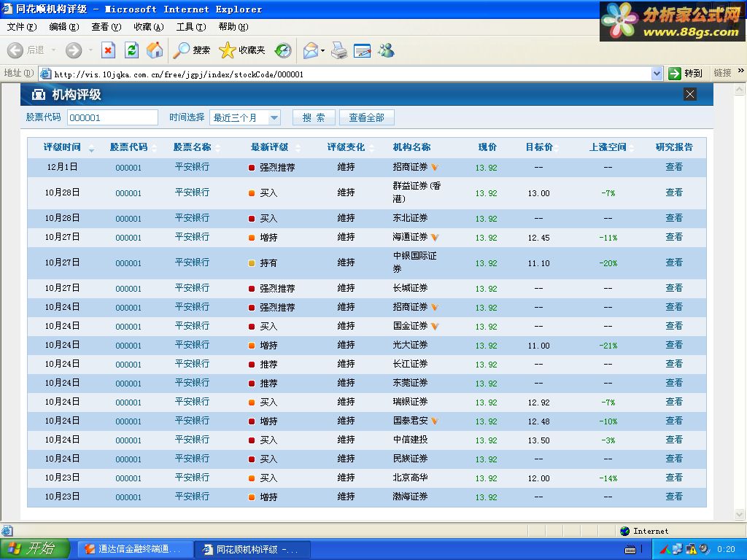Screen dimensions: 747x560
Task: Click 平安银行 link in 渤海证券 row
Action: [192, 497]
